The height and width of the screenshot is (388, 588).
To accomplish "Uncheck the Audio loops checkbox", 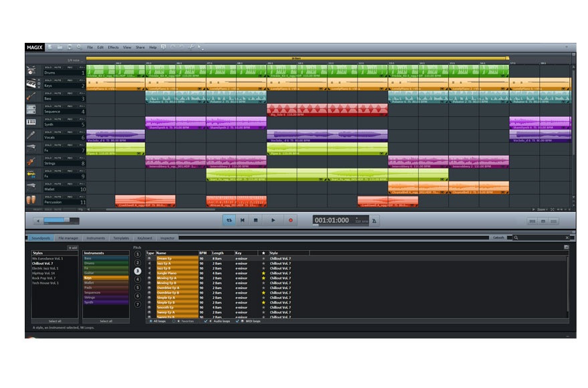I will pyautogui.click(x=206, y=321).
